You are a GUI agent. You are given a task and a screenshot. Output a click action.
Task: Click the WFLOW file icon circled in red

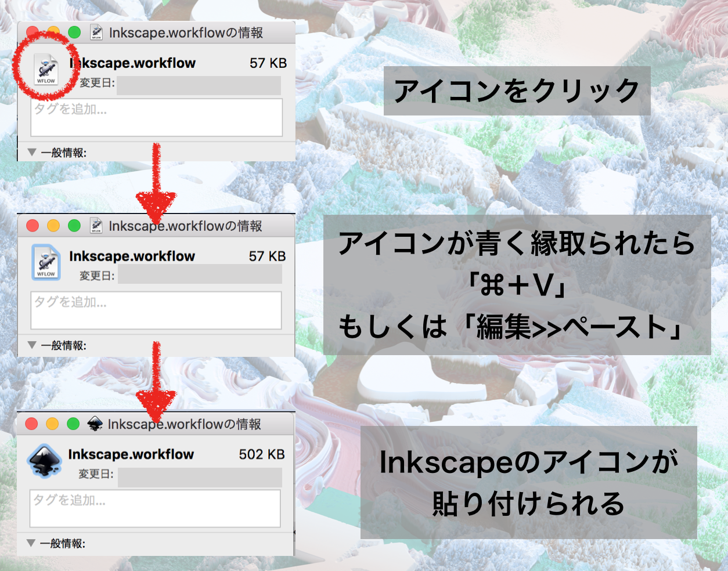46,70
